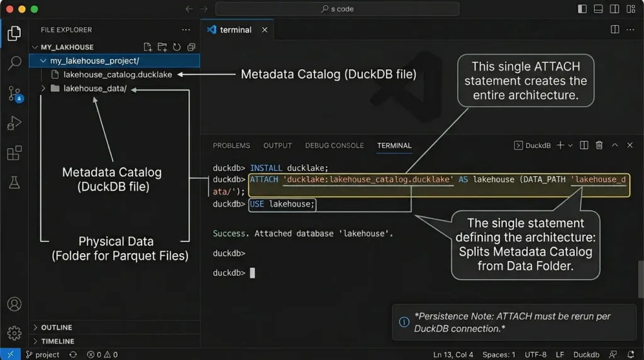Click the command center search box

(337, 9)
